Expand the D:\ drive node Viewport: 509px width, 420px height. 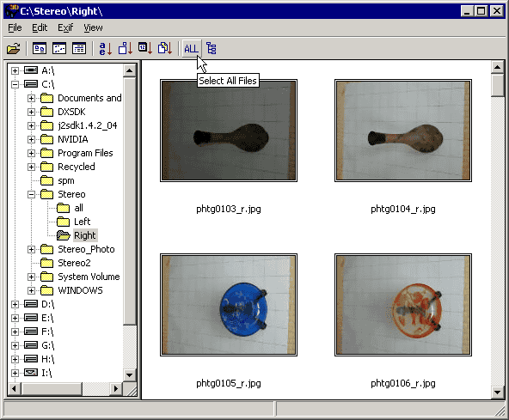point(15,304)
